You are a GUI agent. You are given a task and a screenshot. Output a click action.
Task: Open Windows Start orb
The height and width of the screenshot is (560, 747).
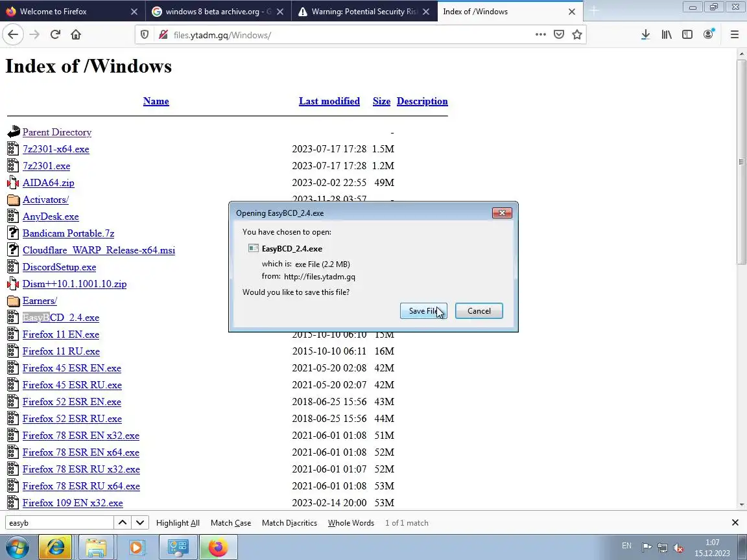(17, 546)
